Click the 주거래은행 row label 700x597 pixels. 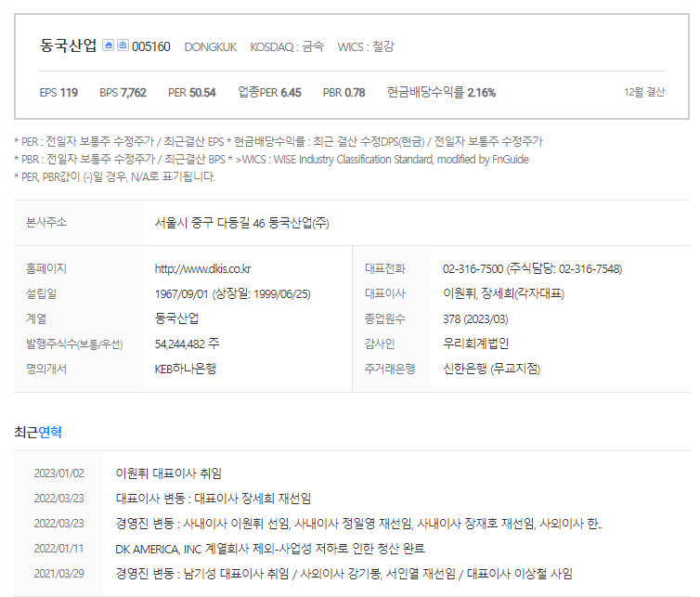[x=390, y=369]
